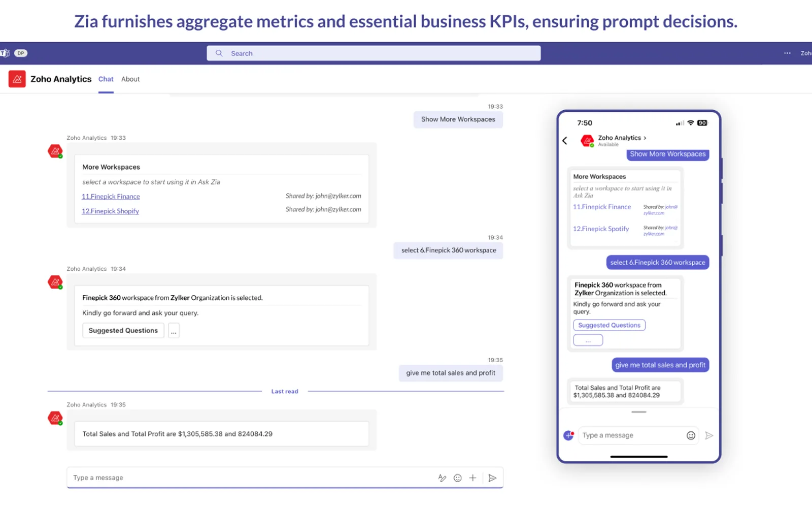Image resolution: width=812 pixels, height=508 pixels.
Task: Tap the ellipsis button on phone card
Action: tap(588, 340)
